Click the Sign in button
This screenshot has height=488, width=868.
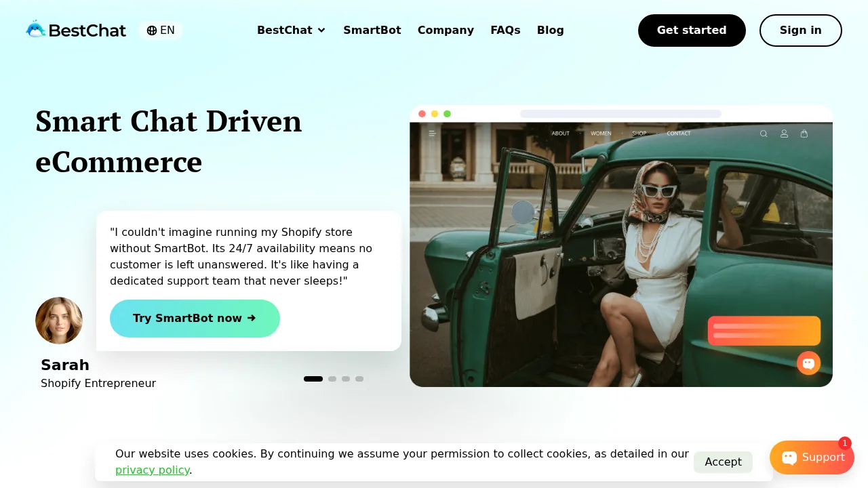(x=801, y=30)
